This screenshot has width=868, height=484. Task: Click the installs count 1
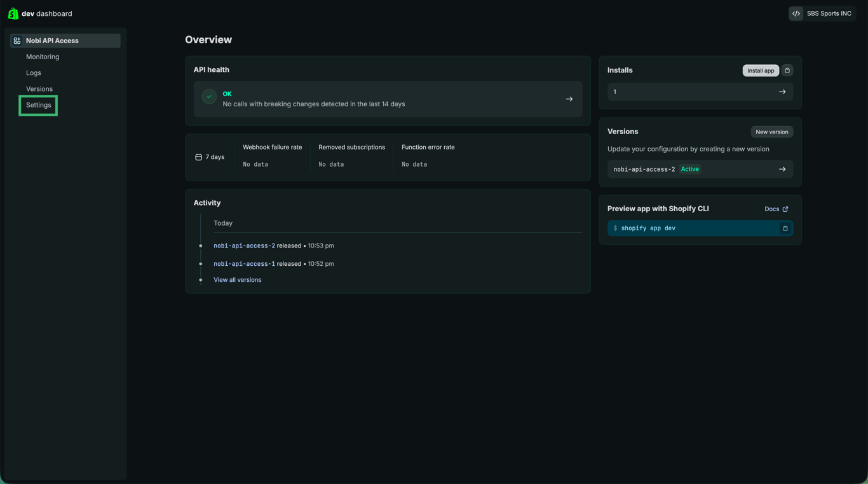pyautogui.click(x=614, y=92)
